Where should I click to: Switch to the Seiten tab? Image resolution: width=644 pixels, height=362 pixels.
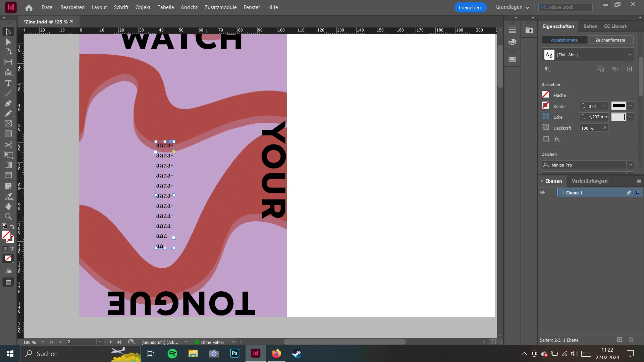(x=590, y=26)
